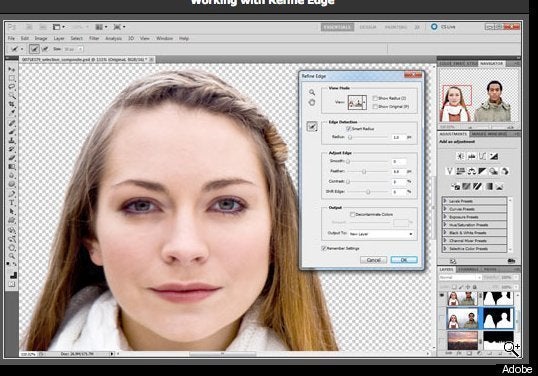
Task: Add a Black & White adjustment
Action: (482, 171)
